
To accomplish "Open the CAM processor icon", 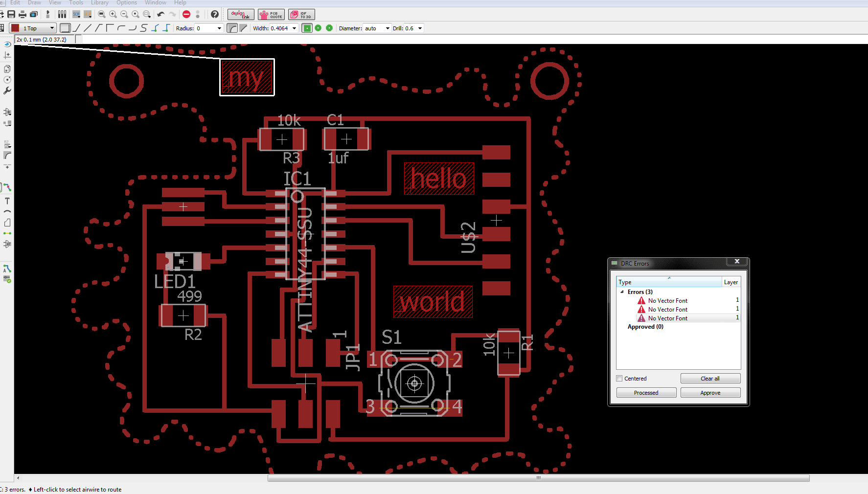I will [34, 14].
